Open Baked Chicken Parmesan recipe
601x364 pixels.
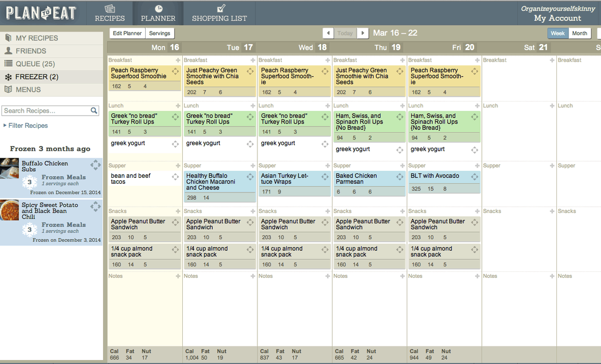[x=356, y=179]
